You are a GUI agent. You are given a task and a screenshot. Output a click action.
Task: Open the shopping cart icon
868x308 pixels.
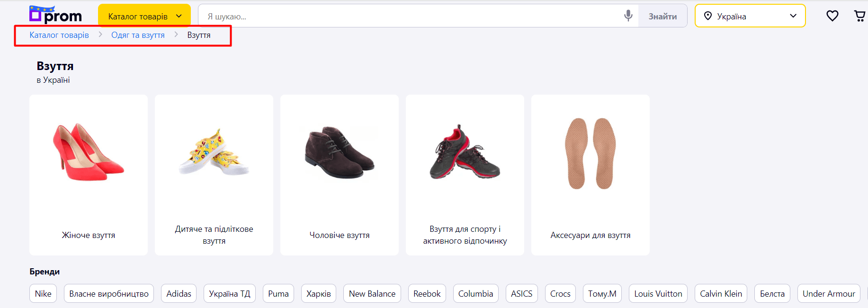859,16
